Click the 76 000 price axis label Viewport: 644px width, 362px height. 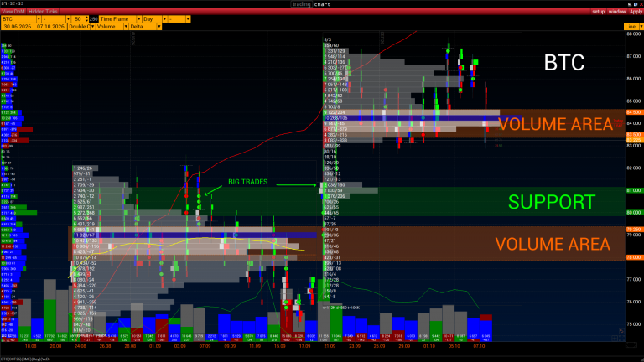pyautogui.click(x=634, y=302)
